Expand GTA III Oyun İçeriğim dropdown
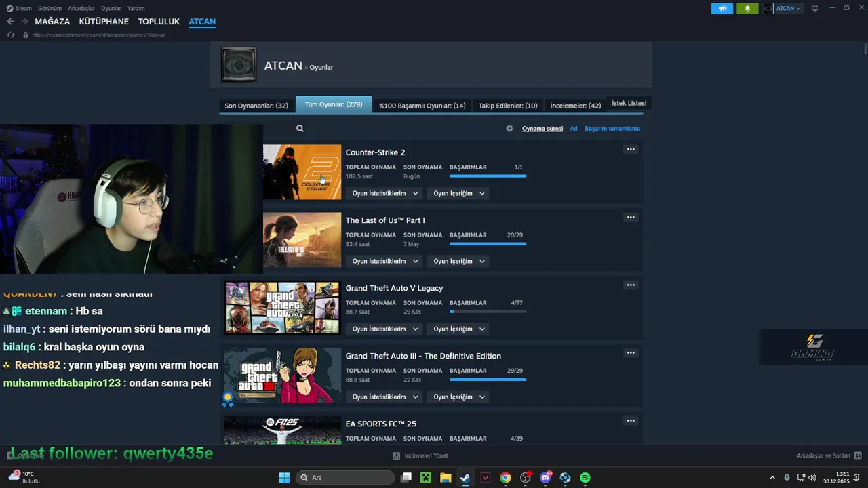The image size is (868, 488). click(459, 396)
